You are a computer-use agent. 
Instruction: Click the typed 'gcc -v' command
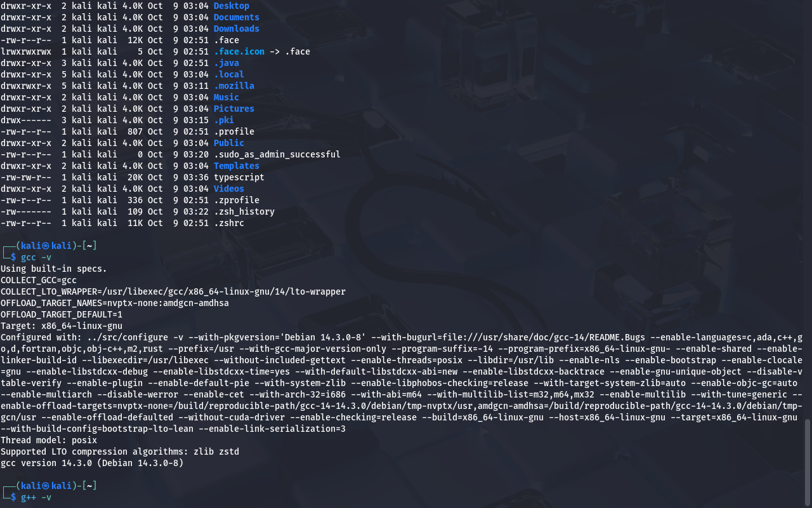[36, 257]
